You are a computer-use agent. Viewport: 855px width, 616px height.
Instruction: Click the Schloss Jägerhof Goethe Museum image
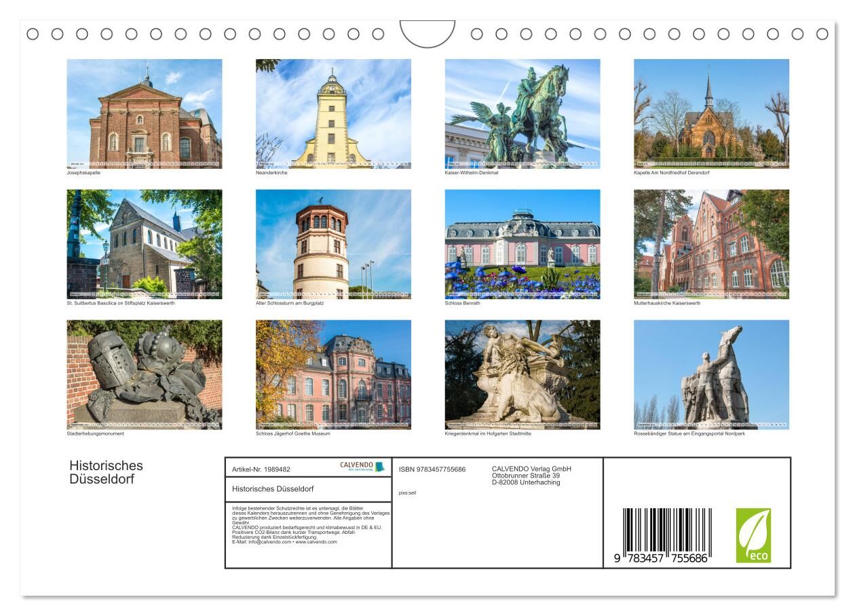(333, 374)
